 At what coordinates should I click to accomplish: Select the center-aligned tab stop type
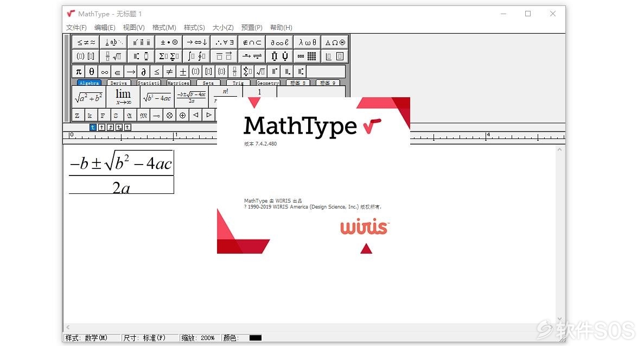101,128
